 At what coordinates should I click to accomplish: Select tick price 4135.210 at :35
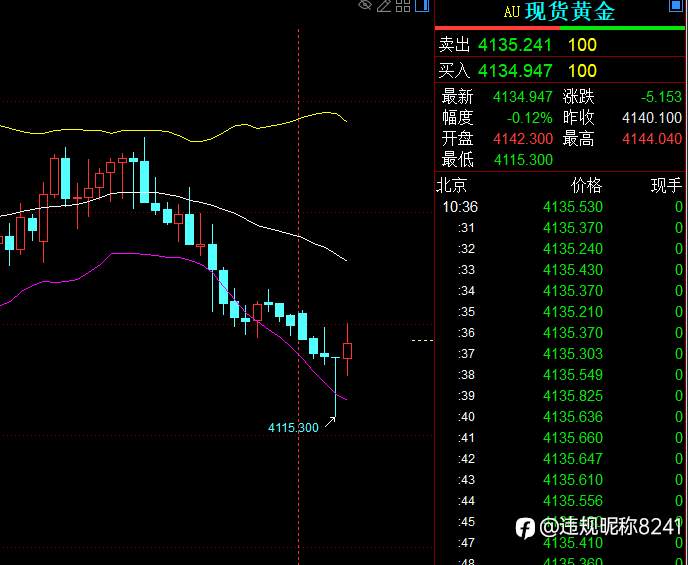(x=573, y=312)
